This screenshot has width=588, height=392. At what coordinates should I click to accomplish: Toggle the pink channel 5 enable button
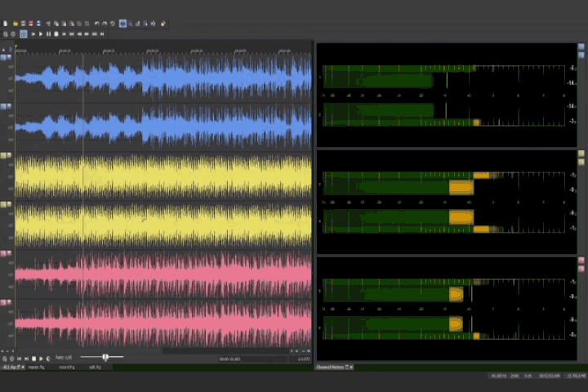(6, 253)
